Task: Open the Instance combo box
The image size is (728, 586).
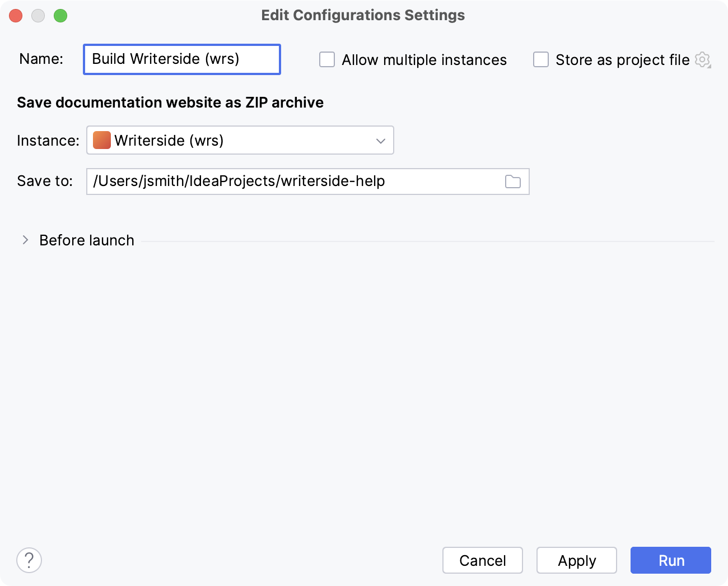Action: tap(240, 140)
